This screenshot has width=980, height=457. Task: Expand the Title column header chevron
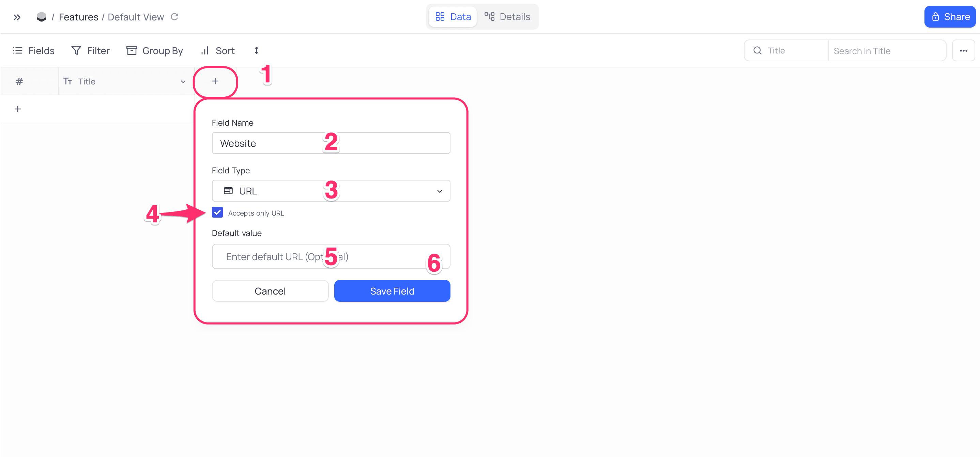click(183, 81)
